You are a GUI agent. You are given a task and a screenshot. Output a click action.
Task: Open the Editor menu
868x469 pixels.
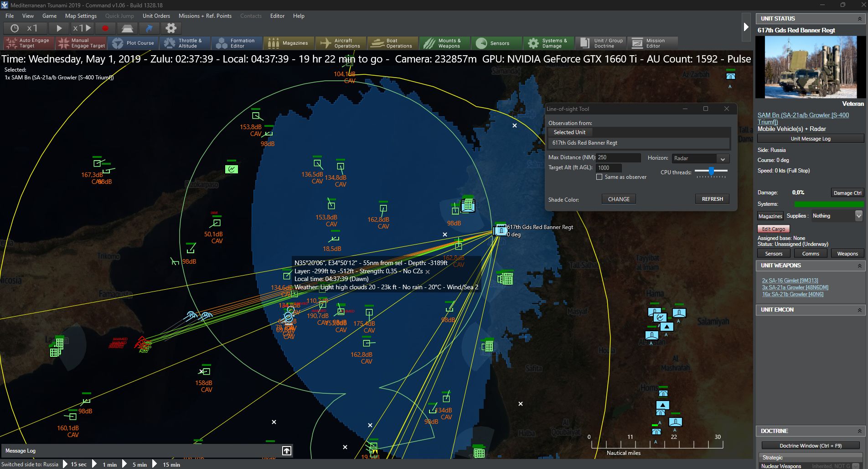coord(277,16)
